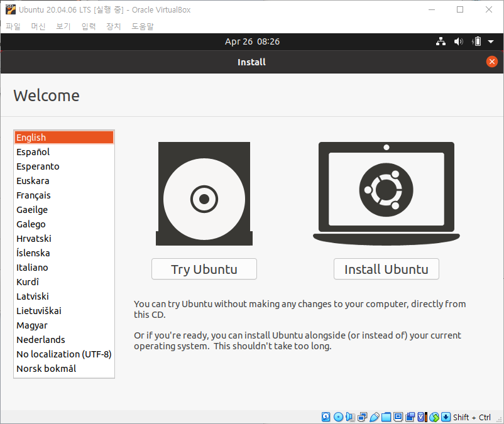Select Esperanto in the language list
Viewport: 504px width, 424px height.
pos(64,166)
